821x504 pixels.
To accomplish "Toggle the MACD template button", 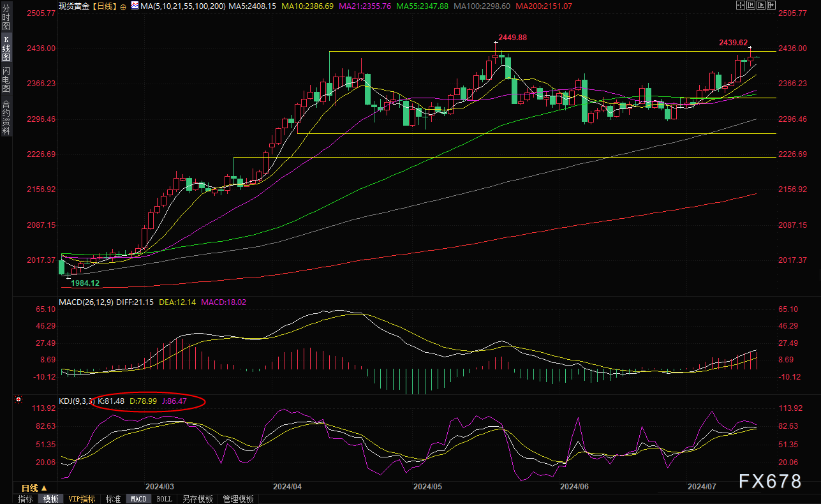I will [138, 499].
